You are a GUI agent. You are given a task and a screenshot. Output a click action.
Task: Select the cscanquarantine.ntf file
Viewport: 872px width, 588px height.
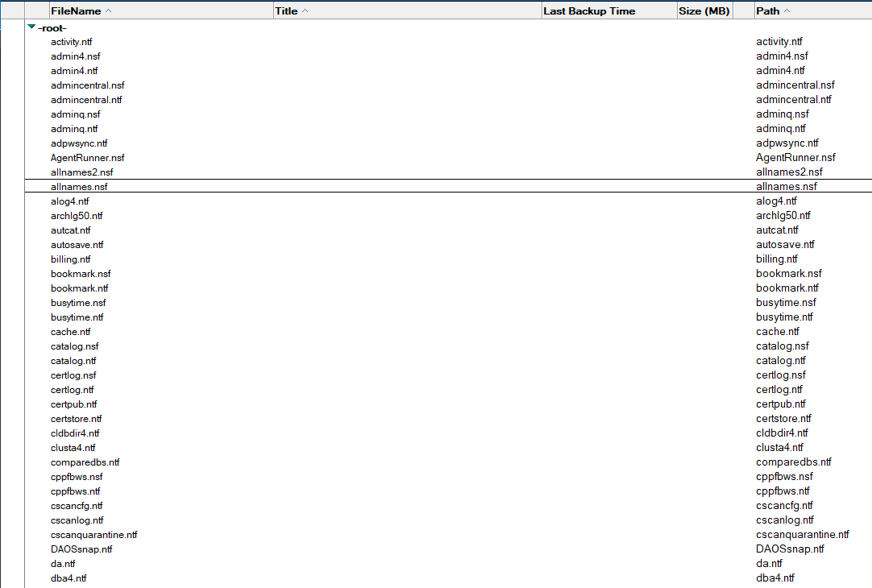point(94,534)
